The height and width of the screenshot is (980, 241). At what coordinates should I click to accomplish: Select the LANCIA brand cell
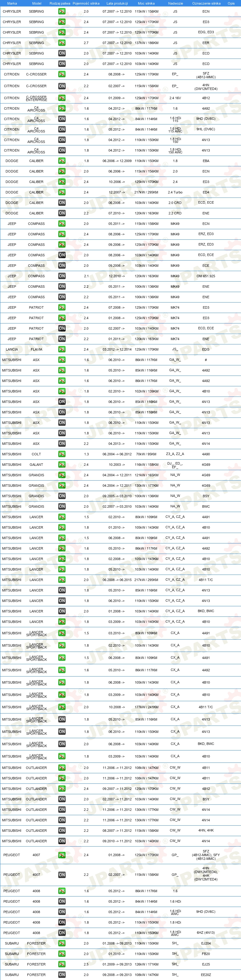coord(12,349)
